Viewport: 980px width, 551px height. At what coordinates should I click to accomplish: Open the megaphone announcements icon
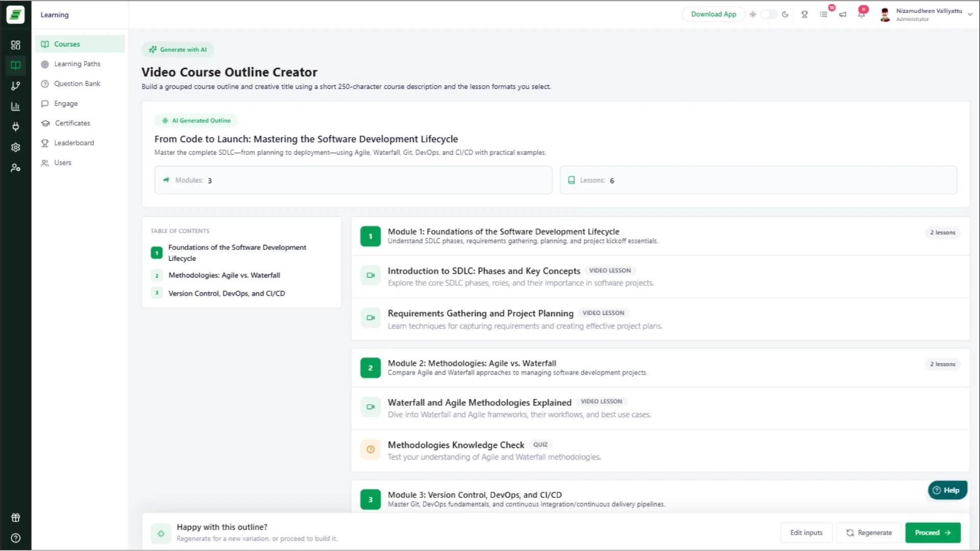[x=843, y=14]
